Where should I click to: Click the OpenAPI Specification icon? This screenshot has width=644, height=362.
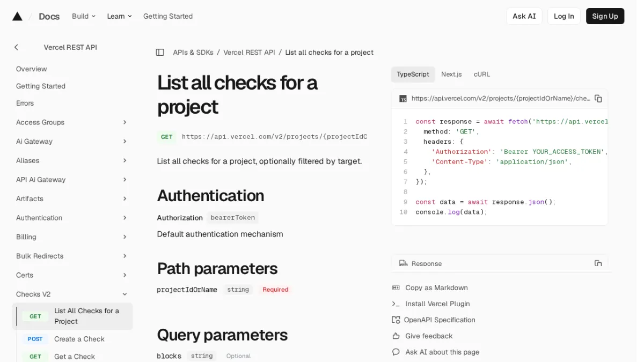pyautogui.click(x=396, y=320)
